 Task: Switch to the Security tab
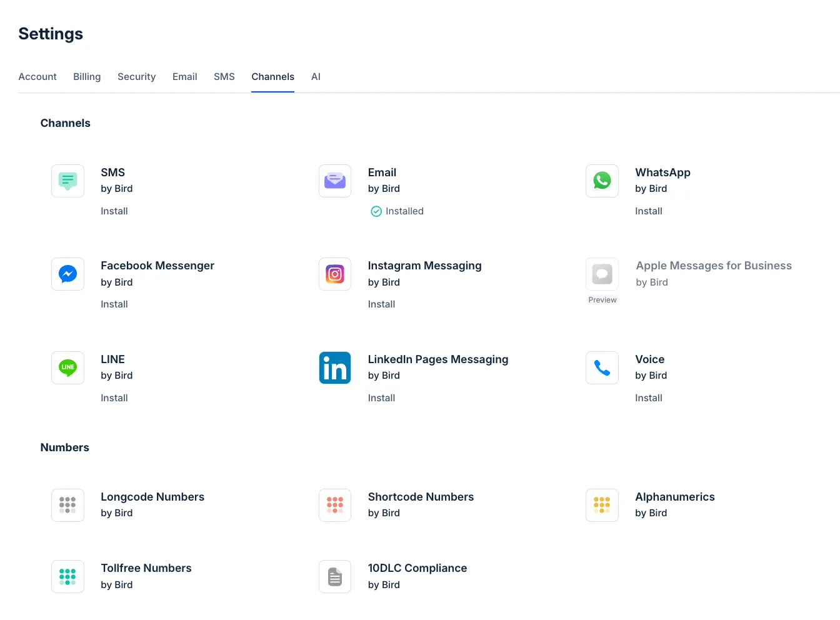(136, 76)
